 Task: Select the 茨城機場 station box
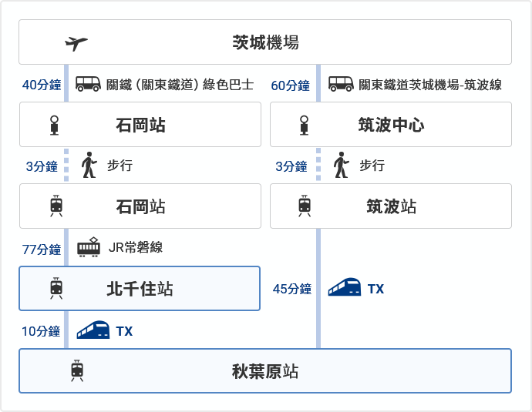point(265,42)
